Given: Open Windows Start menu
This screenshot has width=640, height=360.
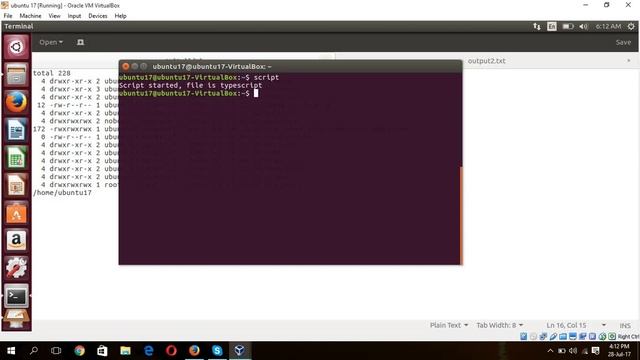Looking at the screenshot, I should [x=11, y=351].
